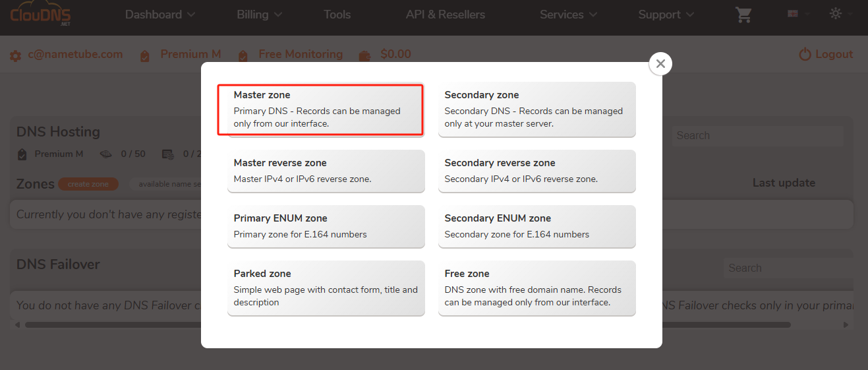Screen dimensions: 868x370
Task: Open API & Resellers page
Action: (445, 15)
